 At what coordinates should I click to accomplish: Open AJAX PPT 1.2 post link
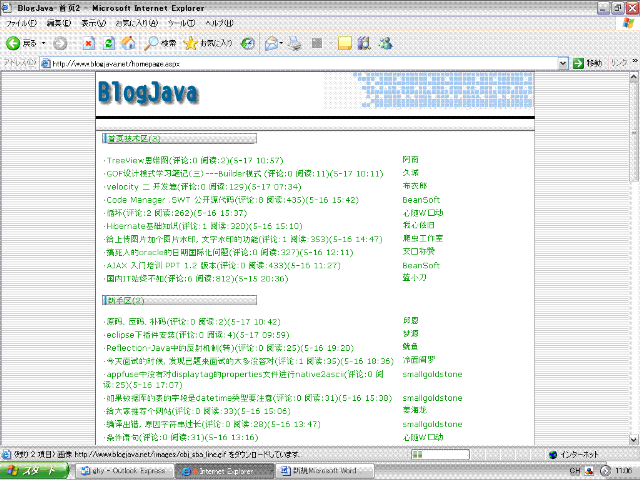click(223, 266)
